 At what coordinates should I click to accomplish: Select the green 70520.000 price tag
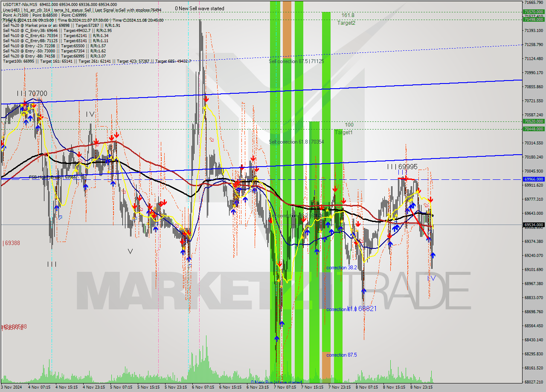(534, 121)
